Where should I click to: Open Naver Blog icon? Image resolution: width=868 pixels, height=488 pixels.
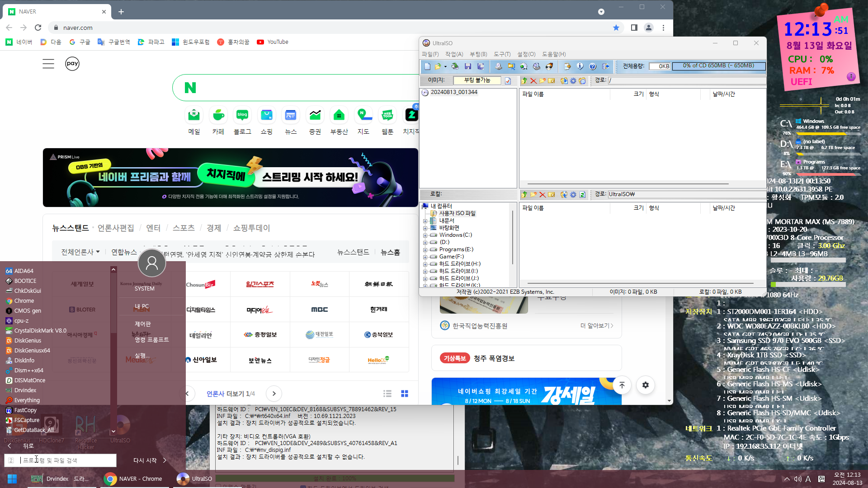click(242, 116)
